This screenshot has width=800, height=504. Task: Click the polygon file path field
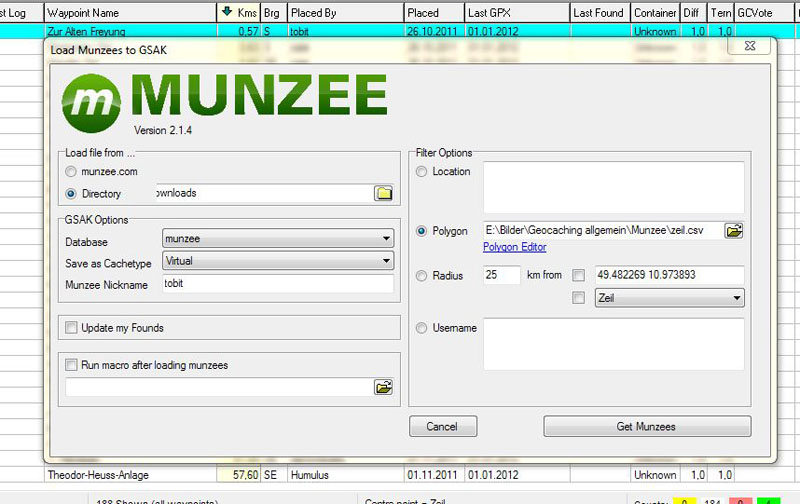tap(603, 231)
